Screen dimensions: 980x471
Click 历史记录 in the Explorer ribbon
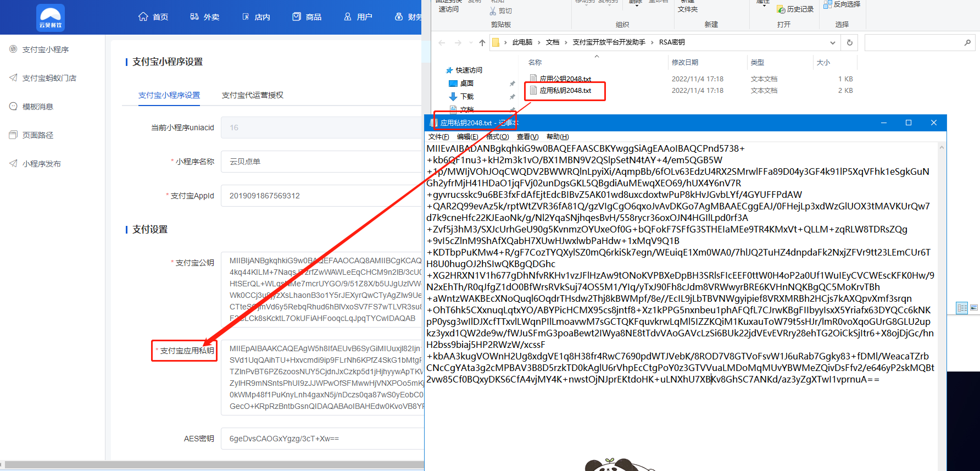tap(795, 9)
